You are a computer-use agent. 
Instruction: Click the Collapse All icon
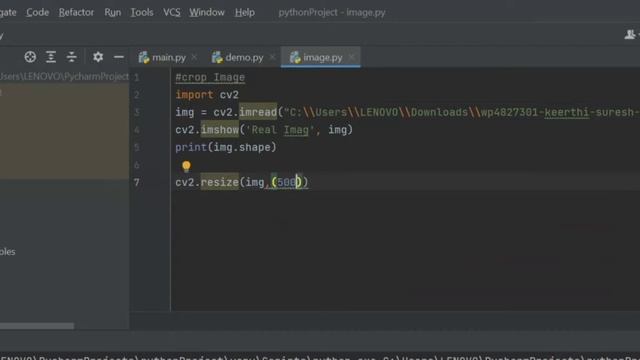point(71,57)
